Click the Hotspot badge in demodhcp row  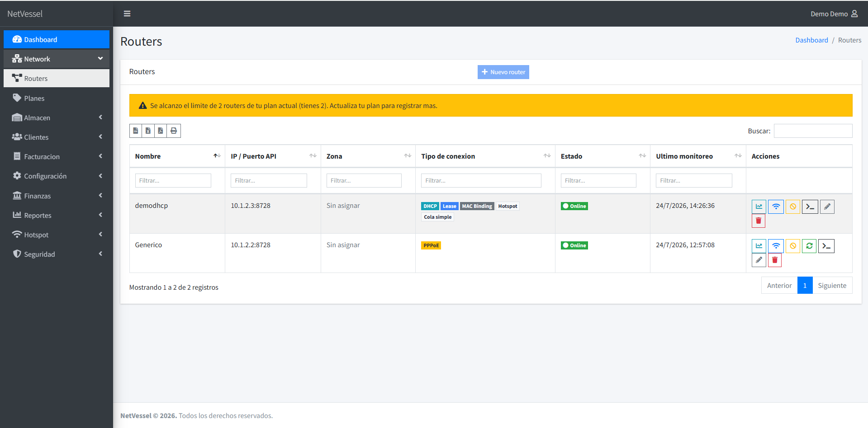pyautogui.click(x=508, y=206)
